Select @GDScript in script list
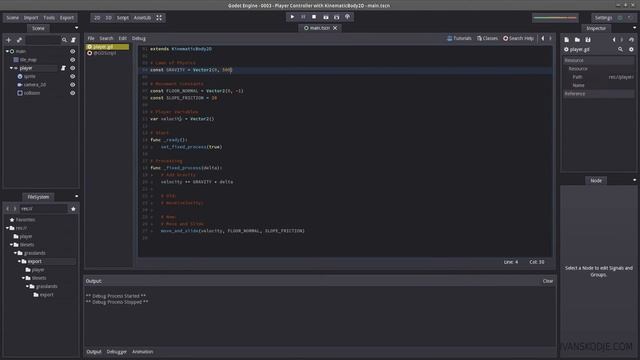Viewport: 640px width, 360px height. (104, 53)
